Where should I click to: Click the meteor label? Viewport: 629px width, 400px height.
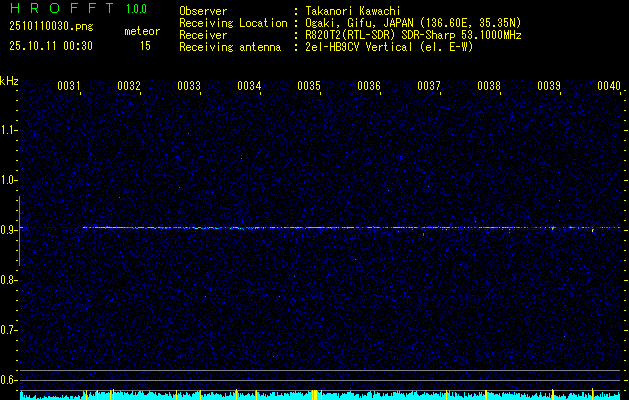click(142, 31)
